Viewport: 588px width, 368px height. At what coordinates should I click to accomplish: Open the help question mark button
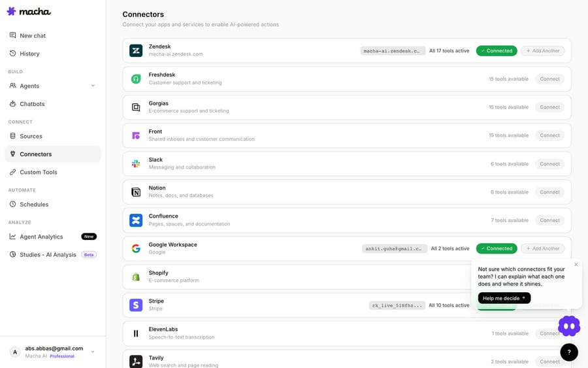coord(569,352)
